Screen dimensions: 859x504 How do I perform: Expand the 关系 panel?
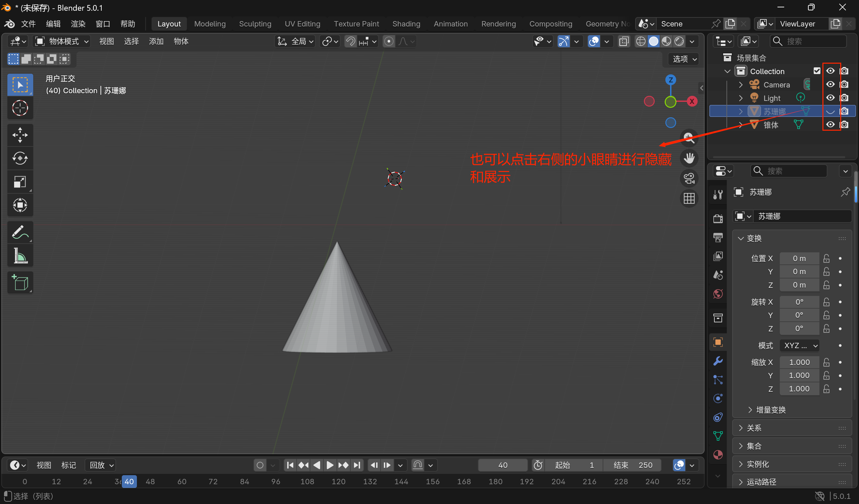click(754, 428)
